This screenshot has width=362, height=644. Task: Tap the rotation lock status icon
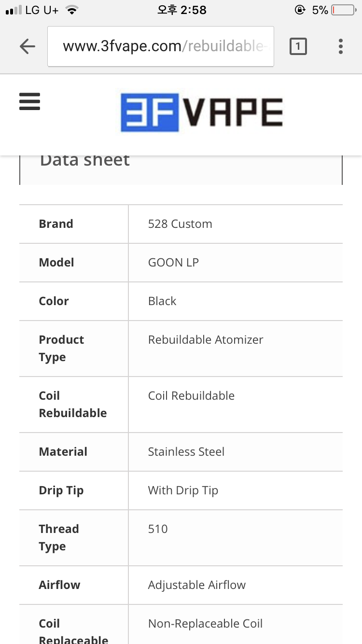[x=300, y=10]
